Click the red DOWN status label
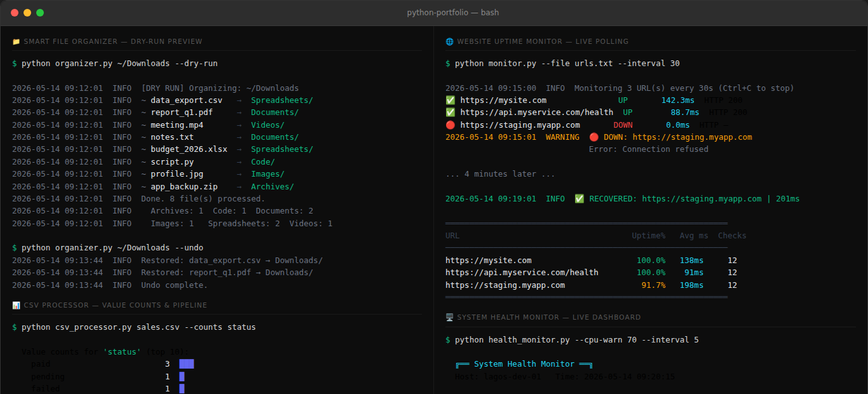 pyautogui.click(x=623, y=125)
